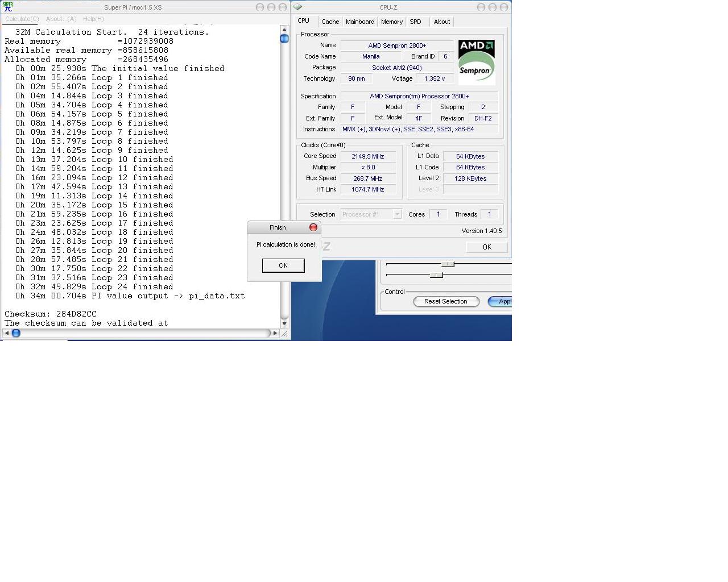Click the Loop 24 finished line
Viewport: 728px width, 582px height.
coord(94,286)
